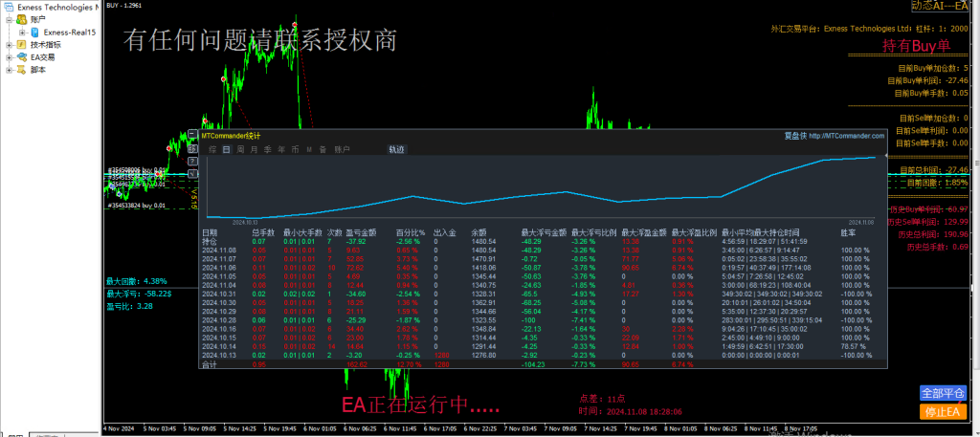The height and width of the screenshot is (437, 980).
Task: Open the http://MTCommander.com link
Action: (x=847, y=136)
